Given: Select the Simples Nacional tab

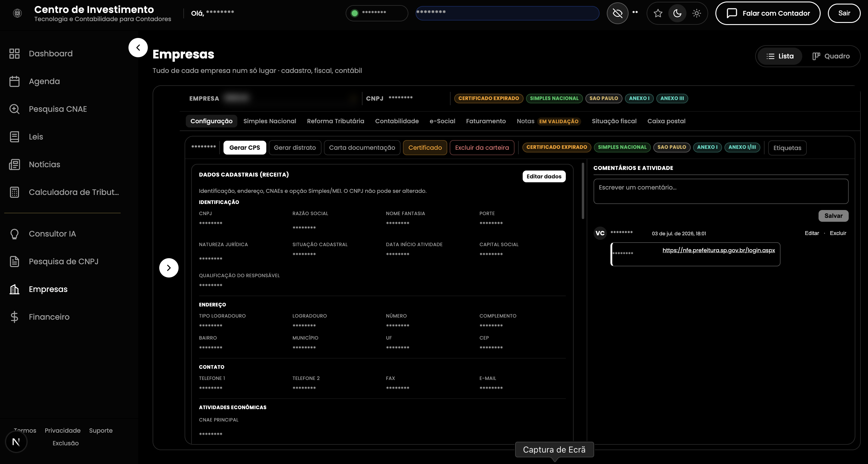Looking at the screenshot, I should click(x=270, y=121).
